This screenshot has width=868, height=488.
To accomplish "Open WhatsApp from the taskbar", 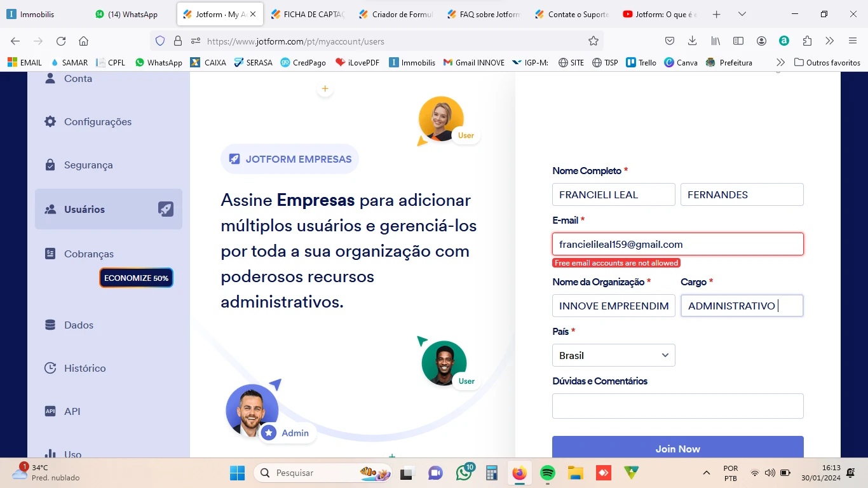I will tap(464, 473).
